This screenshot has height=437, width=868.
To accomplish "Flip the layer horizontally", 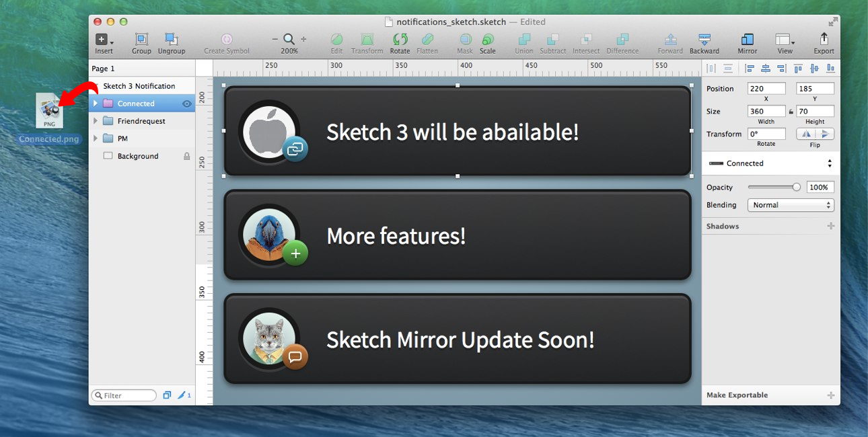I will point(806,134).
